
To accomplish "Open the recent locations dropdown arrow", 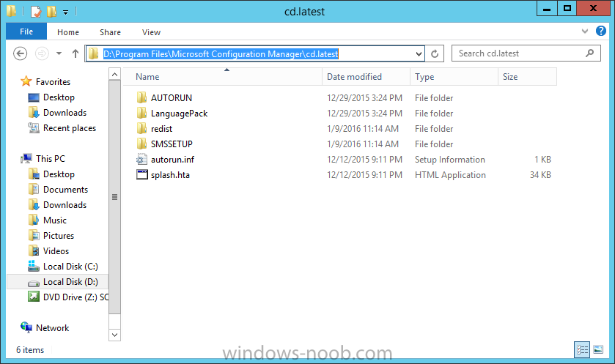I will (59, 53).
